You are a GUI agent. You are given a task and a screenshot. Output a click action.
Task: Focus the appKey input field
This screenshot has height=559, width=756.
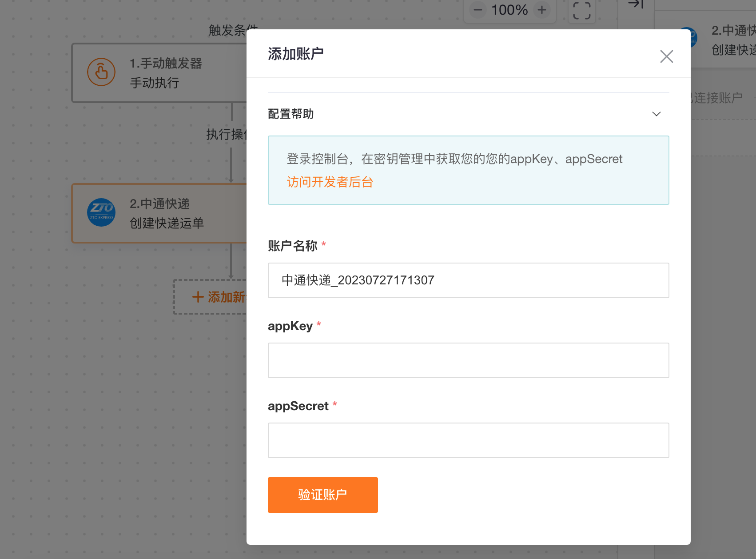[468, 360]
